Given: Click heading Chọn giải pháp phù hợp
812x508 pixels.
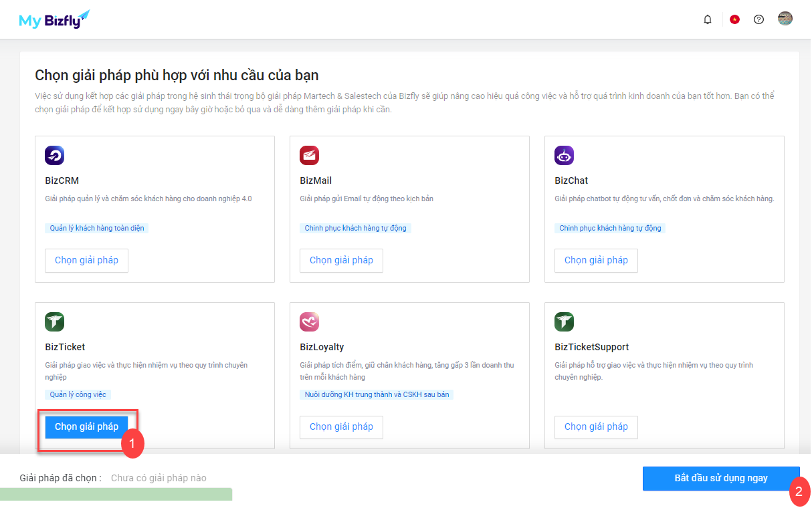Looking at the screenshot, I should pyautogui.click(x=177, y=74).
